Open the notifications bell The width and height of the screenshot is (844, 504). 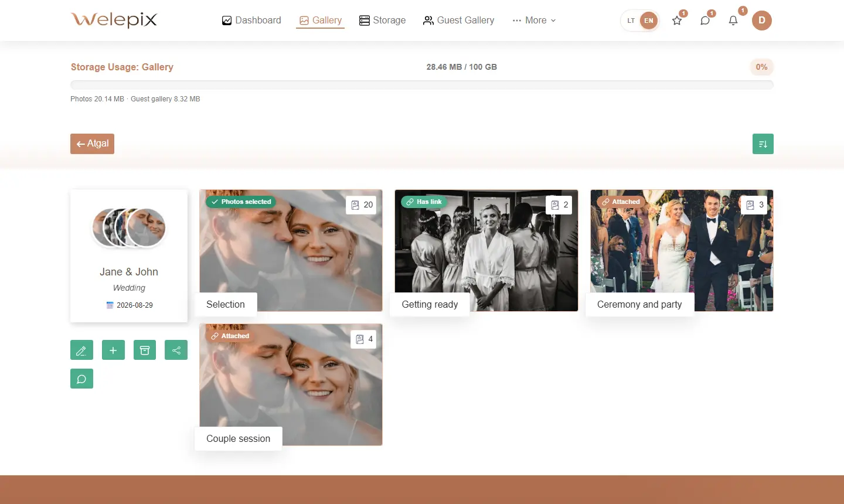pos(733,21)
